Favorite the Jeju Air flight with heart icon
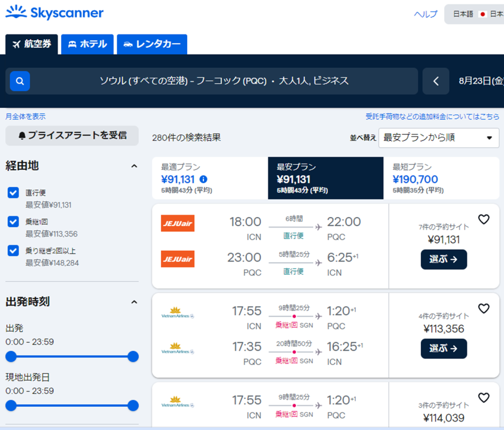 (484, 219)
